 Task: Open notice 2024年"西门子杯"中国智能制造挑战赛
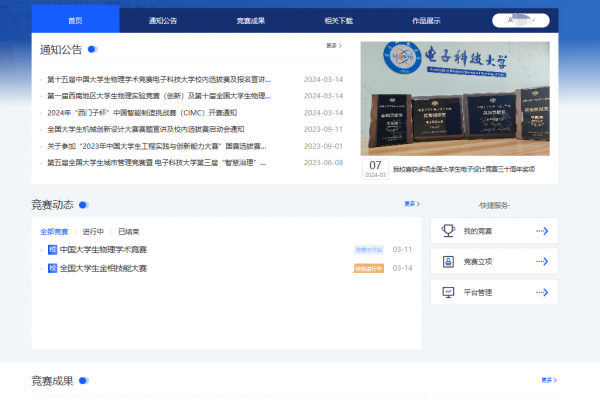[142, 113]
